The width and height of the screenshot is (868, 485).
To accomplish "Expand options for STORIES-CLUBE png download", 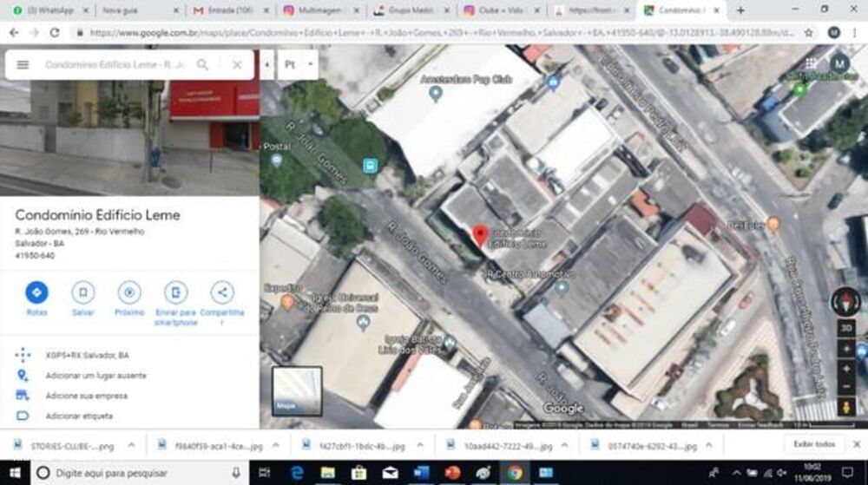I will point(132,445).
